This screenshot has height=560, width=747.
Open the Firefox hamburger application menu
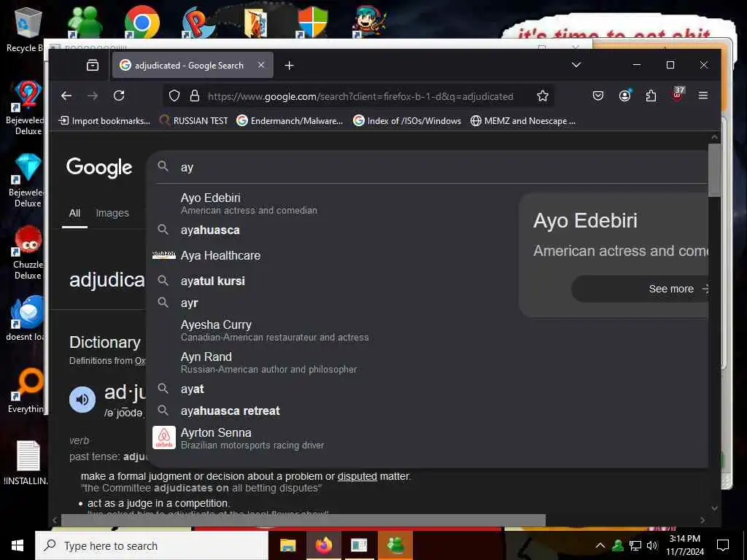point(703,96)
